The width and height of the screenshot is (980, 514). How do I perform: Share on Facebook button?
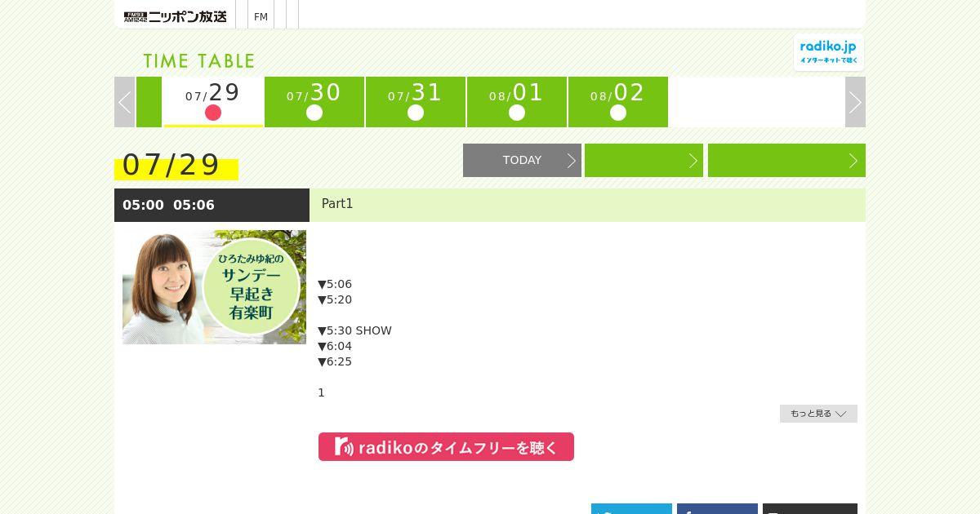(x=717, y=509)
